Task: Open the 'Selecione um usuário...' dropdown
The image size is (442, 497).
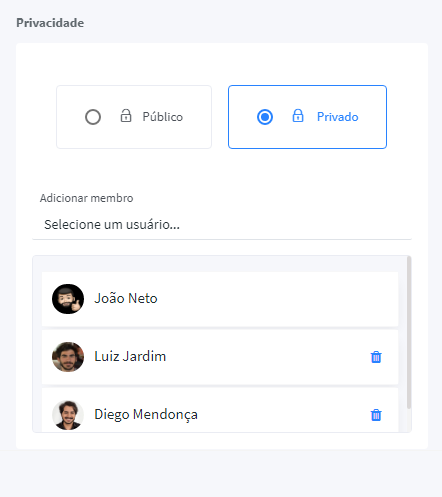Action: 222,225
